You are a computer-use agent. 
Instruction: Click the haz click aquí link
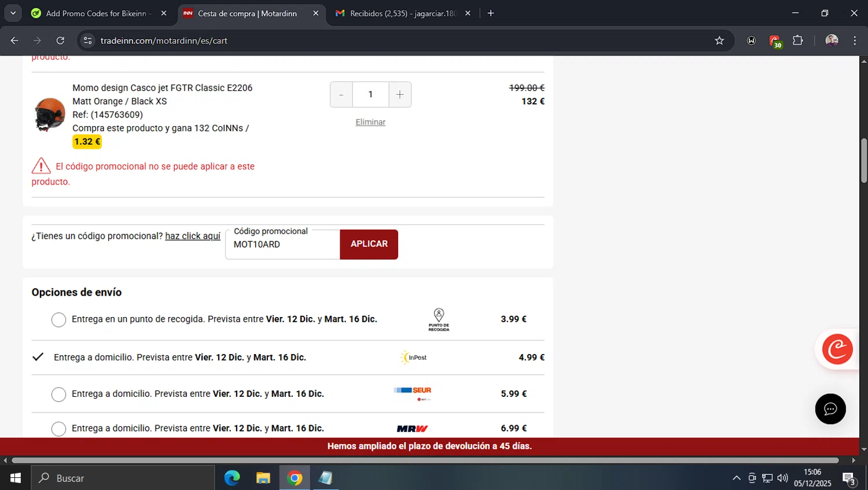[193, 236]
